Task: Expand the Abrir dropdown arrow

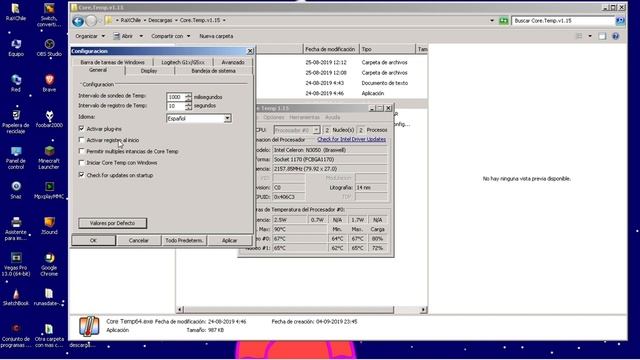Action: point(141,36)
